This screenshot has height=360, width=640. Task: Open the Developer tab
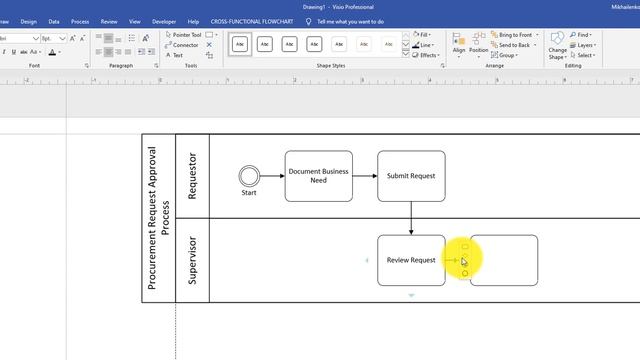164,22
